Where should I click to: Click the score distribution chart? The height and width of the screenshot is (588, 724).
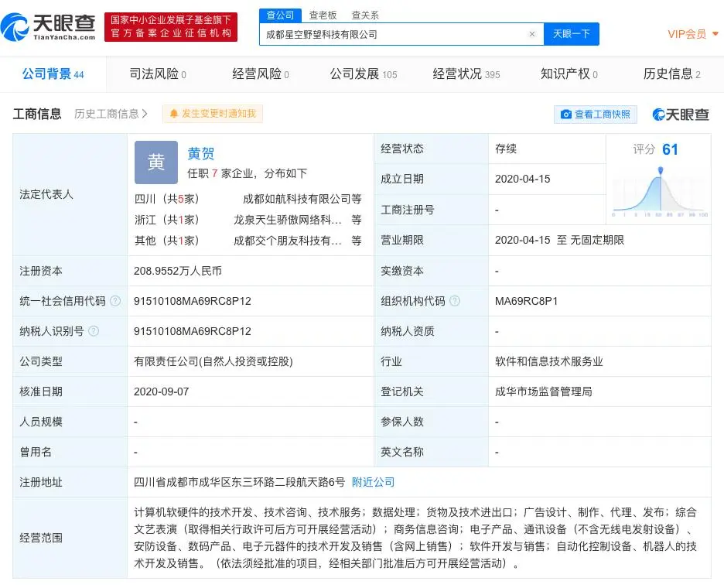(659, 192)
